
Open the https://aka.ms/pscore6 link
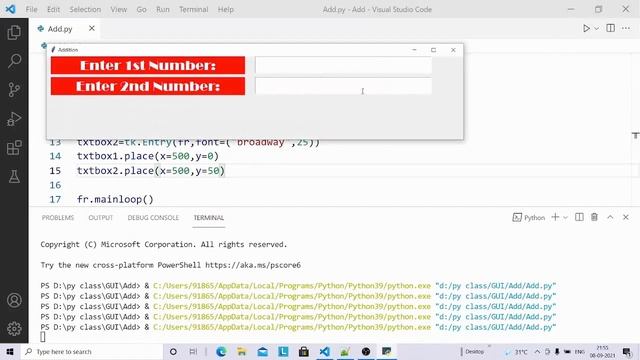(253, 265)
